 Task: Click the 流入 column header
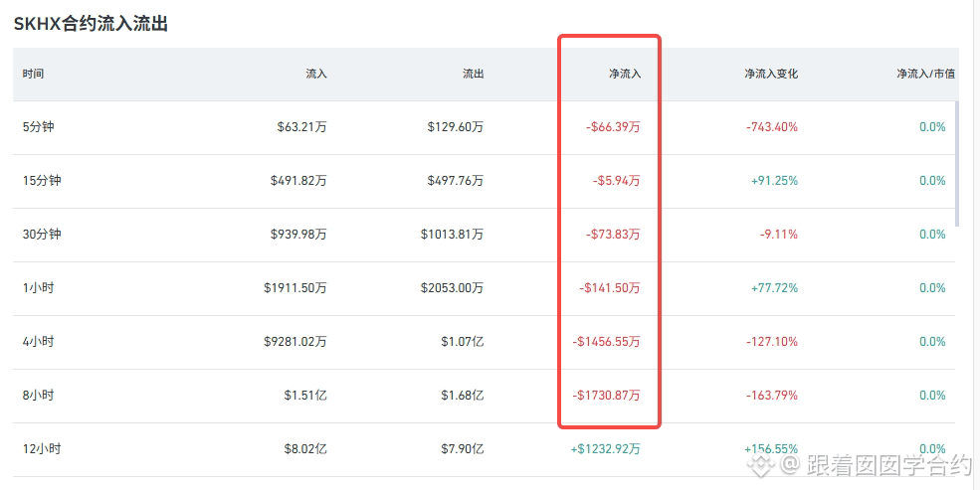pos(316,74)
